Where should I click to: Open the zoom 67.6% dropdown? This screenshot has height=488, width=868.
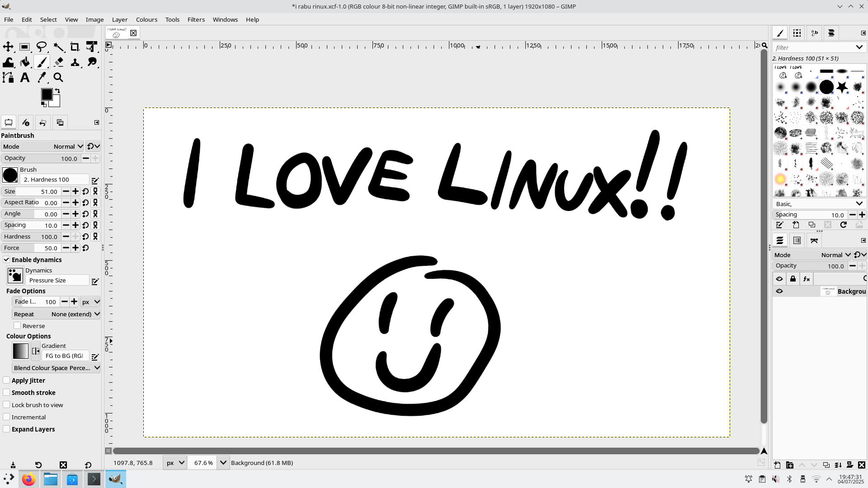click(x=223, y=463)
